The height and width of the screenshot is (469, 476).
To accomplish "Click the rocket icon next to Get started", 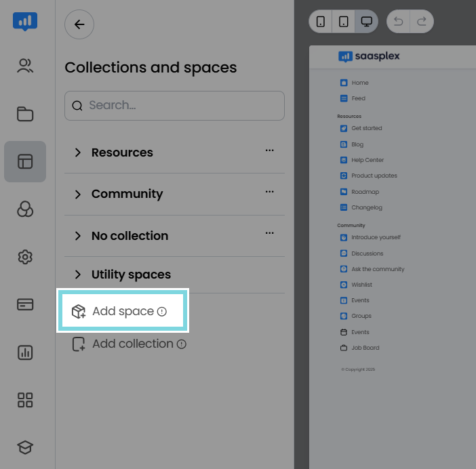I will 344,128.
